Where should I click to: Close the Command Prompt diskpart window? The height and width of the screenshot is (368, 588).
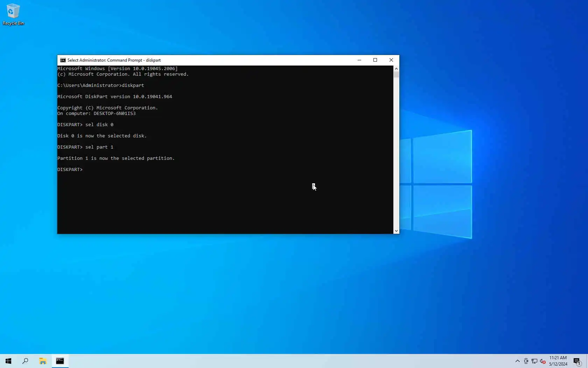pos(391,60)
